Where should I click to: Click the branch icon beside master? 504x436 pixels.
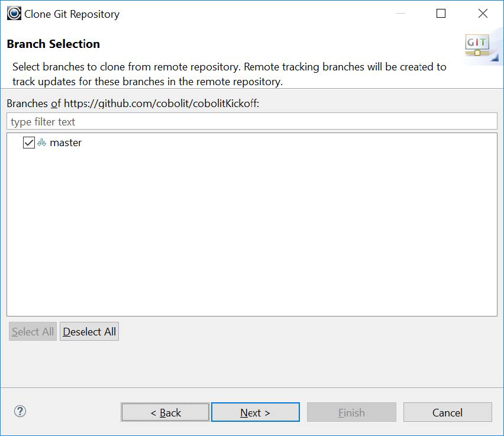click(x=42, y=143)
